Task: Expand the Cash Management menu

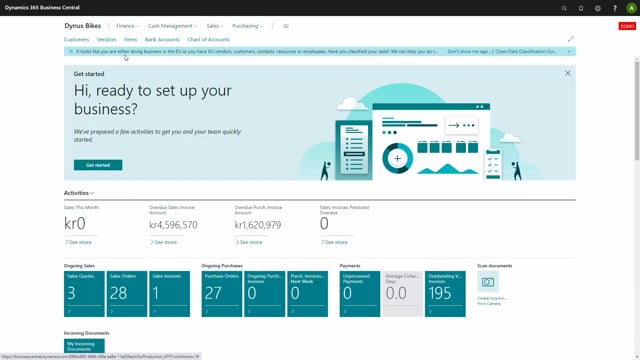Action: pyautogui.click(x=172, y=26)
